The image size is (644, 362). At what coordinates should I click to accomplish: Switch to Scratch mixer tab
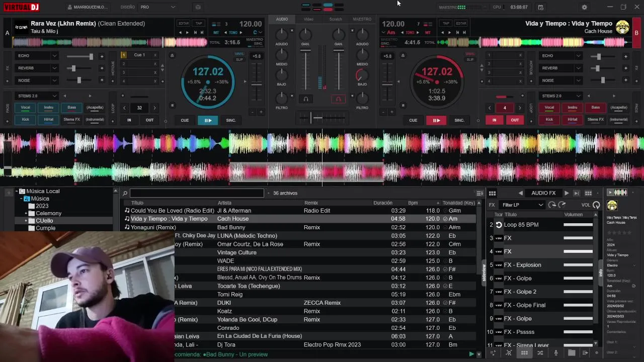[336, 19]
